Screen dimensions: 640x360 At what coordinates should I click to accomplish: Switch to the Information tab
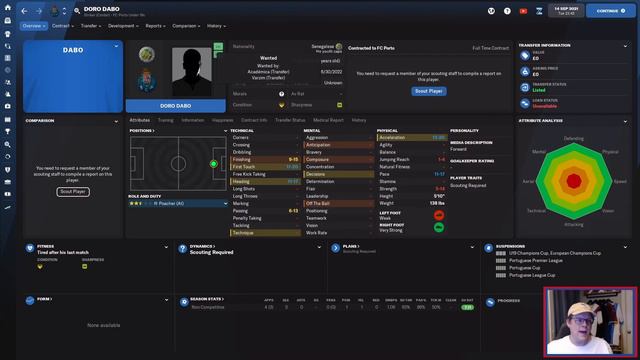coord(193,120)
